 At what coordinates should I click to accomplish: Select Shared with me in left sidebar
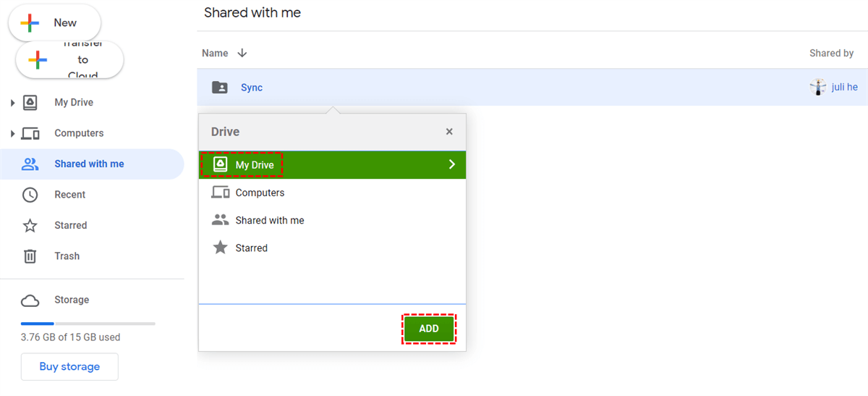[x=89, y=164]
